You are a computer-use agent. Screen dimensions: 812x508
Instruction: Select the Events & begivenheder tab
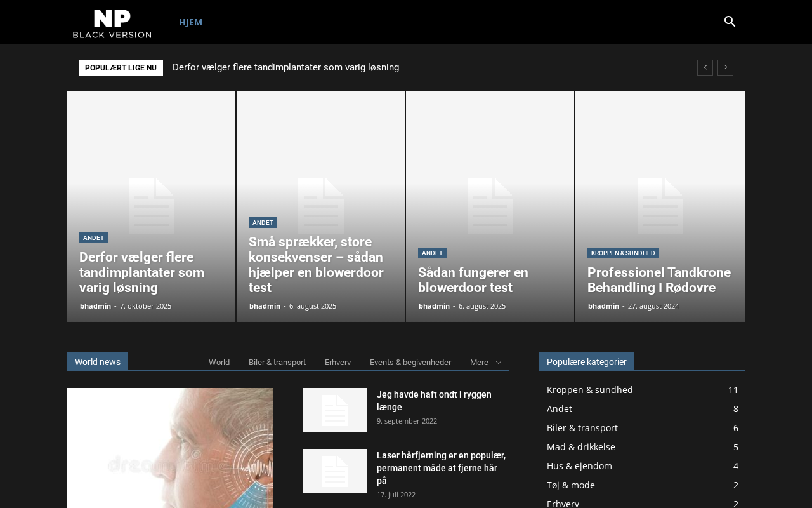click(x=410, y=363)
